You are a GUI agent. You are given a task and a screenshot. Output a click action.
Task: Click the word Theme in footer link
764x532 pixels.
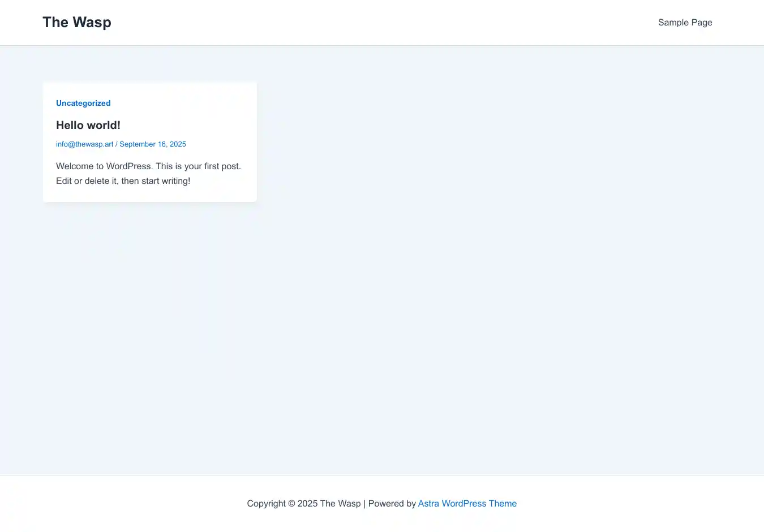[503, 504]
